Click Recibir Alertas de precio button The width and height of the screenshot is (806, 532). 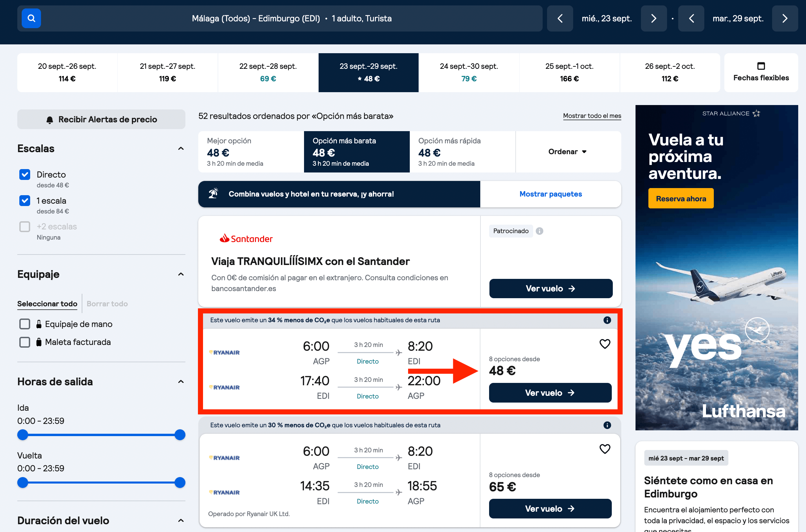(101, 119)
